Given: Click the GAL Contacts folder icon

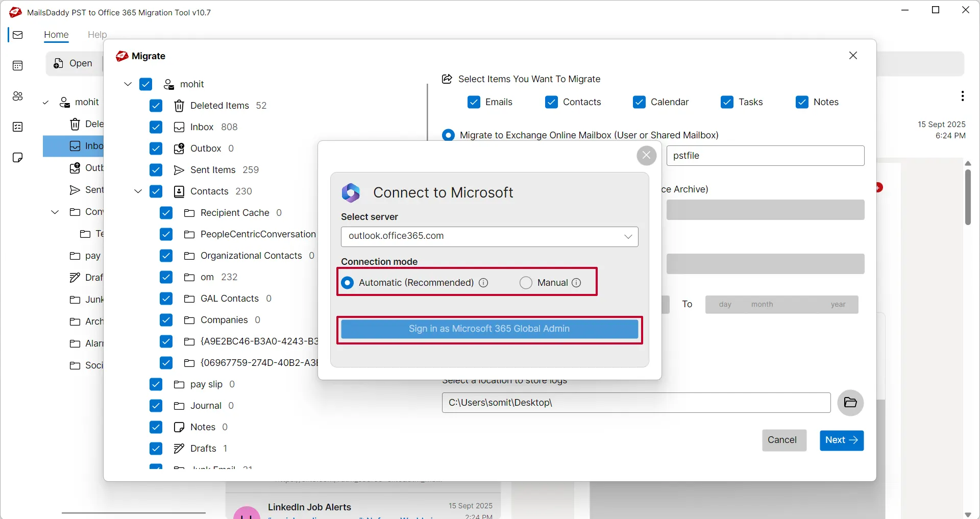Looking at the screenshot, I should 189,299.
